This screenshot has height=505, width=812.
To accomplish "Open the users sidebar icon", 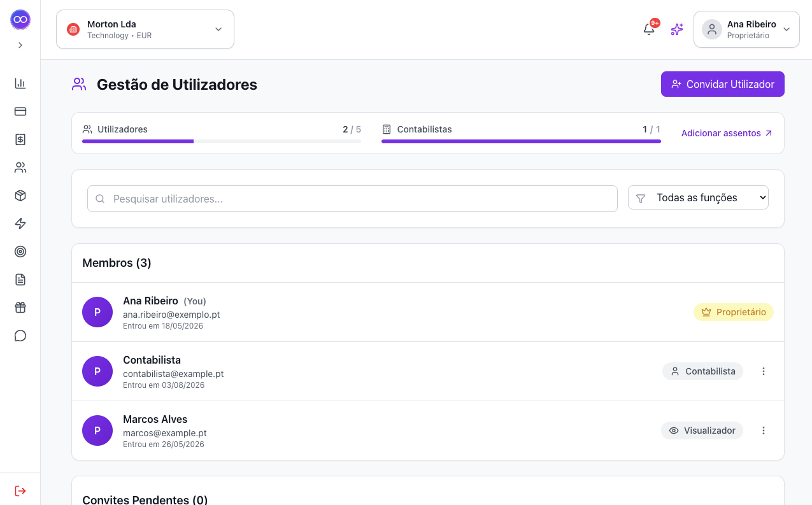I will click(20, 167).
